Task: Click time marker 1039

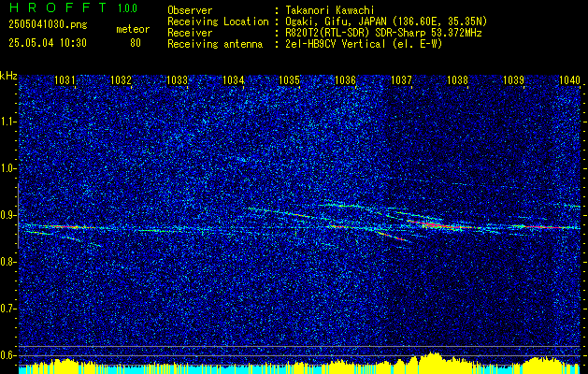Action: (513, 79)
